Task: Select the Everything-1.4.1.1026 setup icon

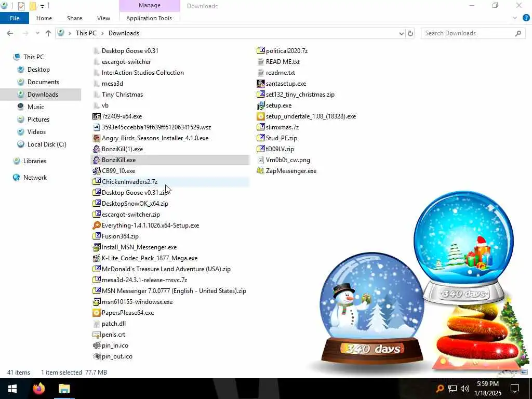Action: [x=96, y=225]
